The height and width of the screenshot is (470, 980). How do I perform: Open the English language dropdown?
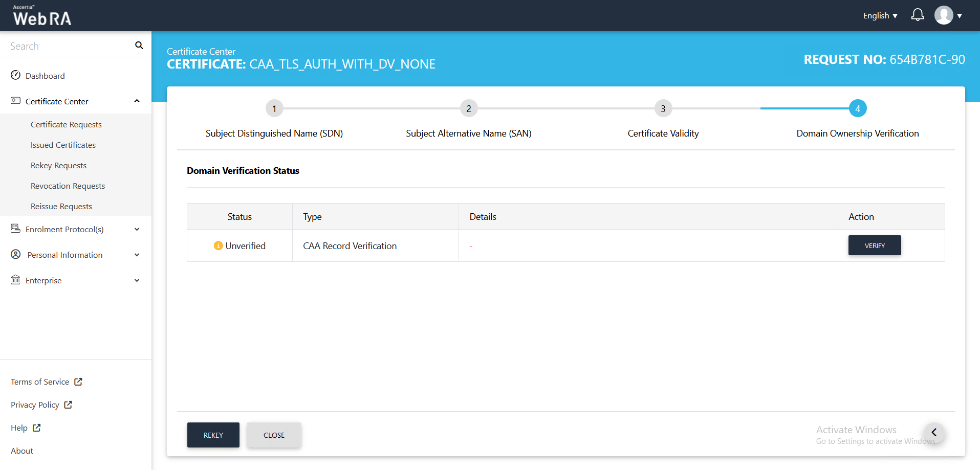pyautogui.click(x=880, y=16)
